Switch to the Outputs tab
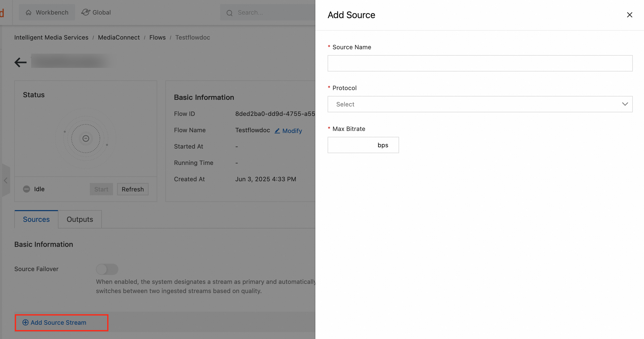644x339 pixels. 80,219
